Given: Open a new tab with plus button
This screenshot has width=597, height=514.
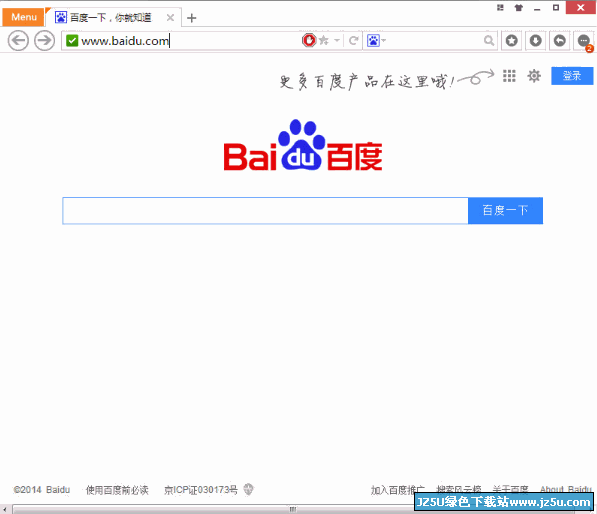Looking at the screenshot, I should 192,18.
